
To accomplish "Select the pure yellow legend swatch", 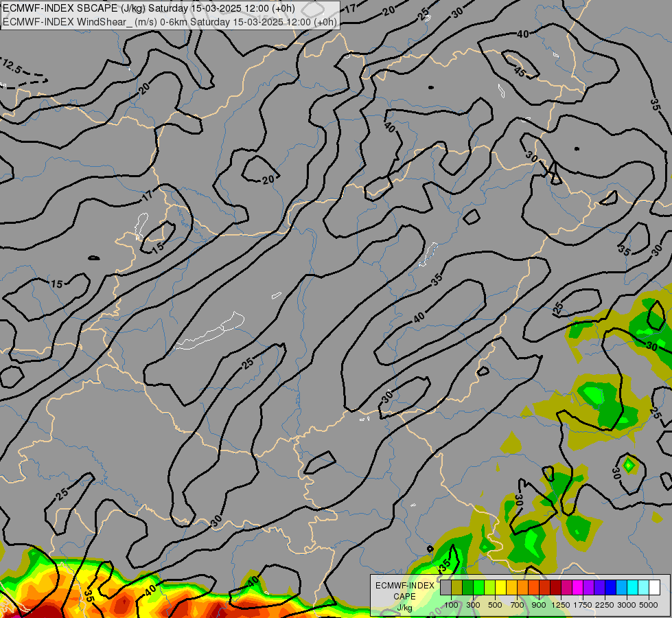I will click(x=500, y=587).
